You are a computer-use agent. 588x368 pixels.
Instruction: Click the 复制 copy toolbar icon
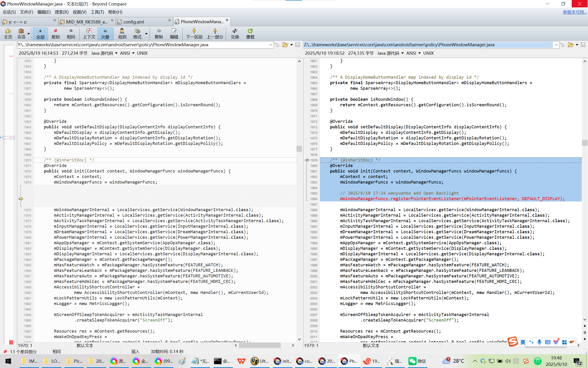pos(159,34)
